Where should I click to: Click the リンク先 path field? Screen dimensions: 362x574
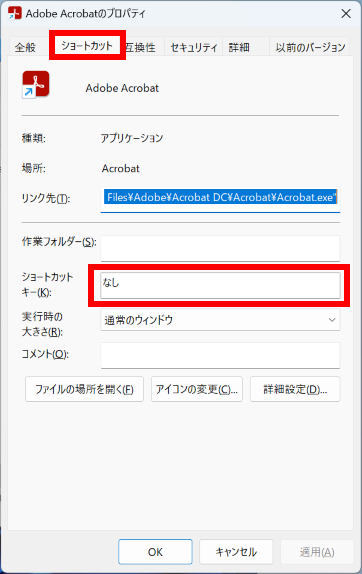click(220, 199)
